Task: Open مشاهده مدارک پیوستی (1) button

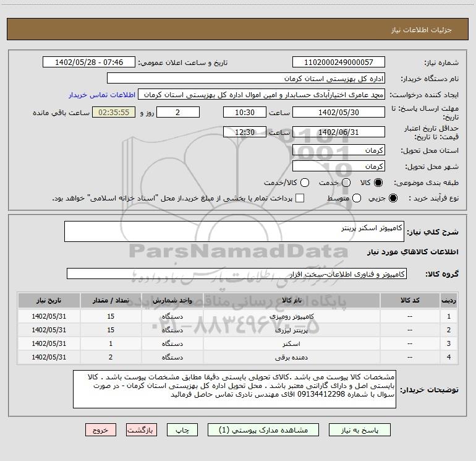Action: pos(263,430)
